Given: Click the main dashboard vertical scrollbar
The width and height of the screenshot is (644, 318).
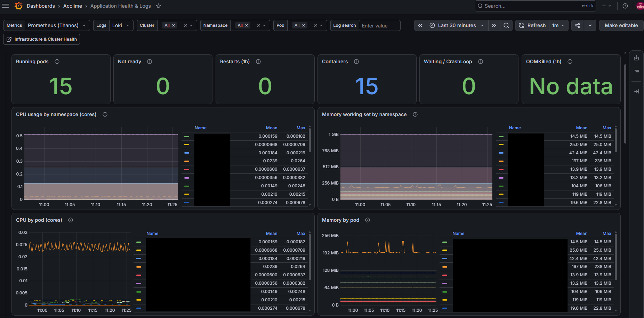Looking at the screenshot, I should pos(625,104).
